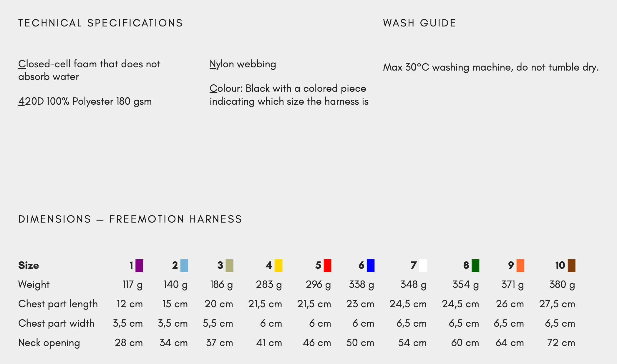Click the light blue size 2 swatch
The width and height of the screenshot is (617, 364).
(x=184, y=266)
